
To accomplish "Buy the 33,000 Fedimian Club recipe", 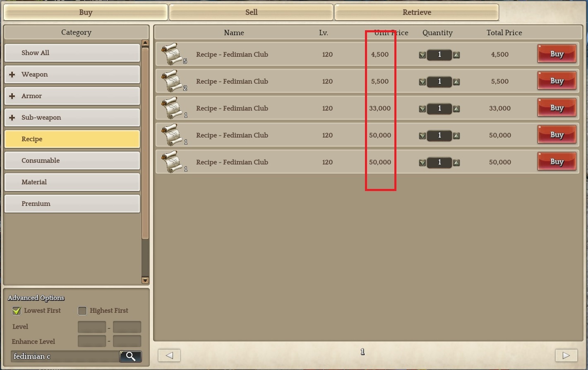I will pyautogui.click(x=557, y=108).
